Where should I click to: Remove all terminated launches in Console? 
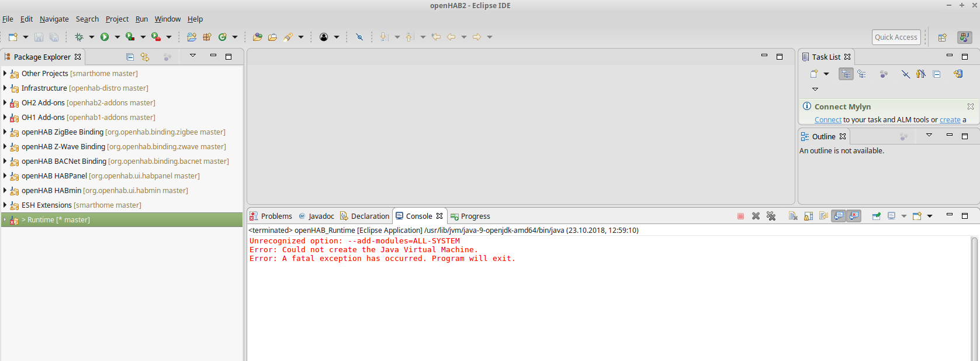point(771,216)
